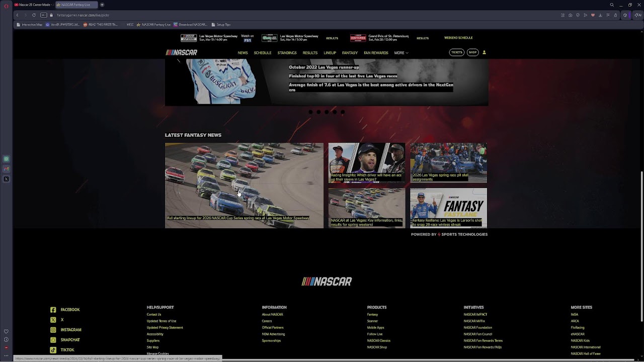Reload the current page
The image size is (644, 362).
click(x=34, y=15)
